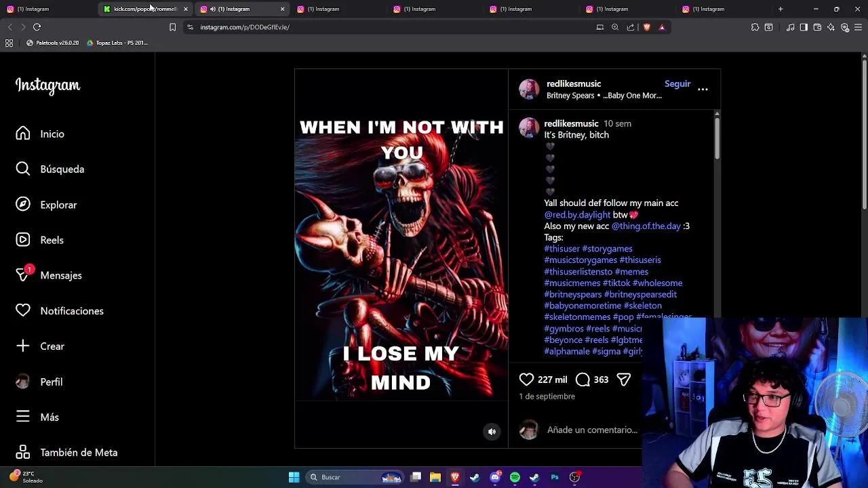Share the post with paper-plane icon
This screenshot has width=868, height=488.
pos(623,380)
